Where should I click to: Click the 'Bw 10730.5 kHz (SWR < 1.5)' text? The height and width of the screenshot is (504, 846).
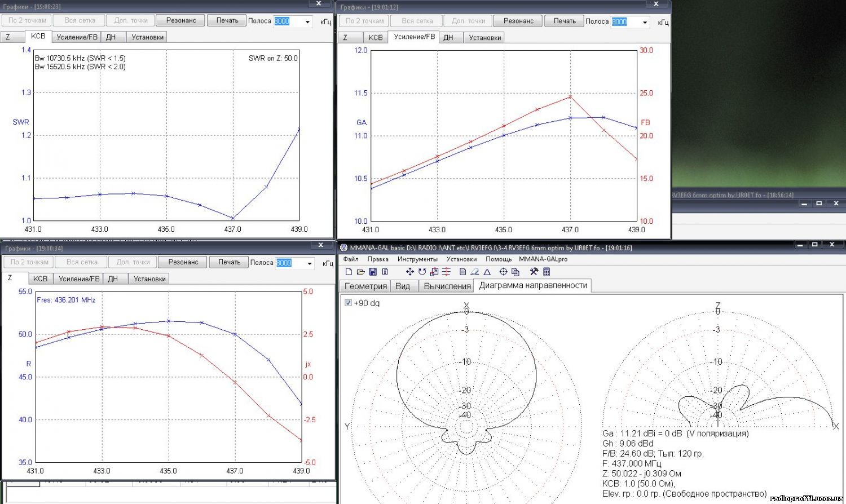click(80, 58)
